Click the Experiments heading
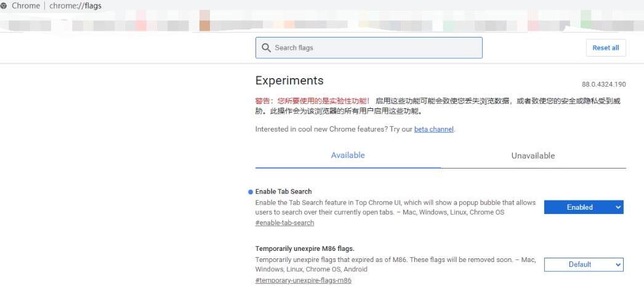The height and width of the screenshot is (294, 644). click(289, 81)
